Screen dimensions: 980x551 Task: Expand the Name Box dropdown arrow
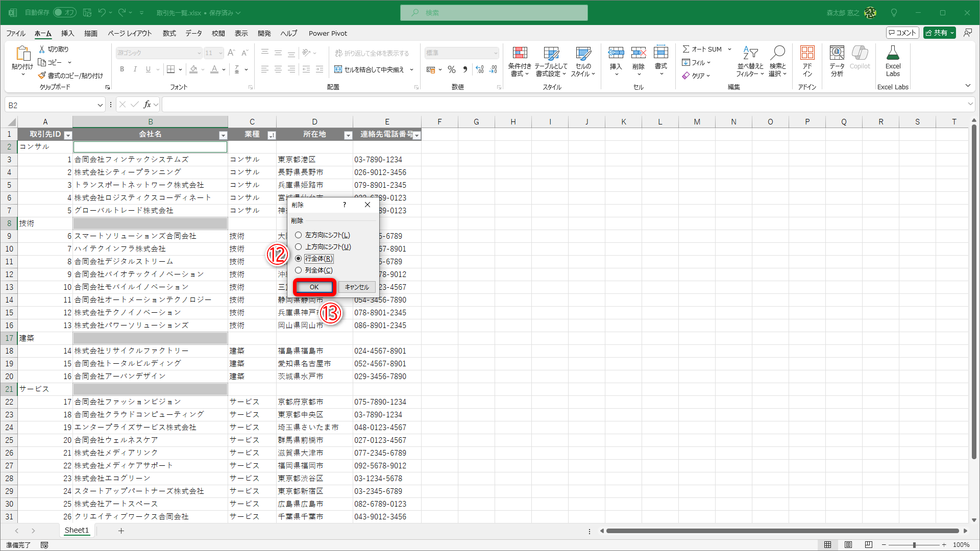100,105
